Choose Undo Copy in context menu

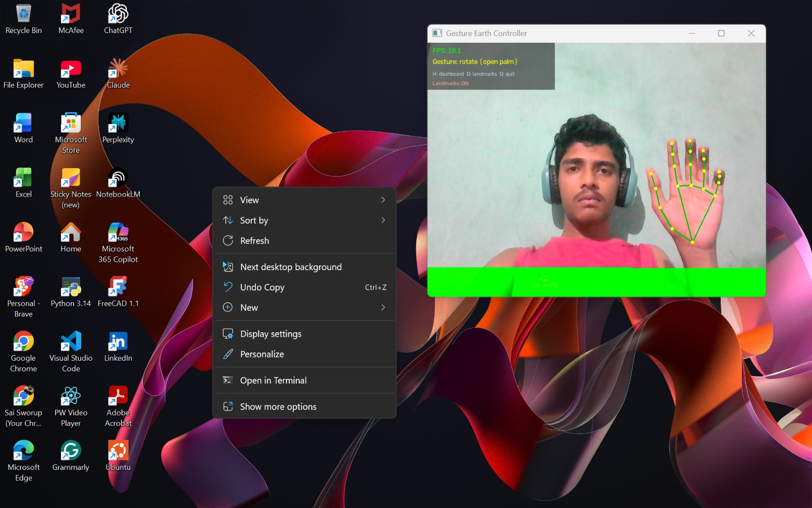[304, 288]
